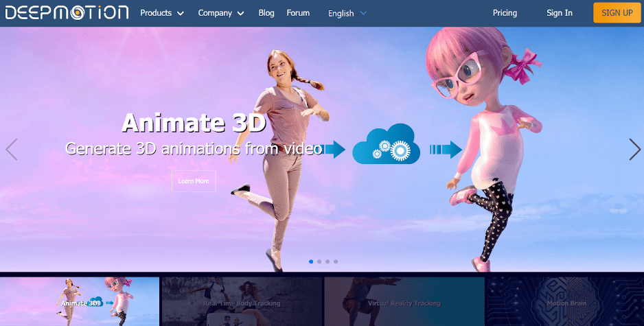Image resolution: width=644 pixels, height=326 pixels.
Task: Click the Learn More button
Action: tap(194, 181)
